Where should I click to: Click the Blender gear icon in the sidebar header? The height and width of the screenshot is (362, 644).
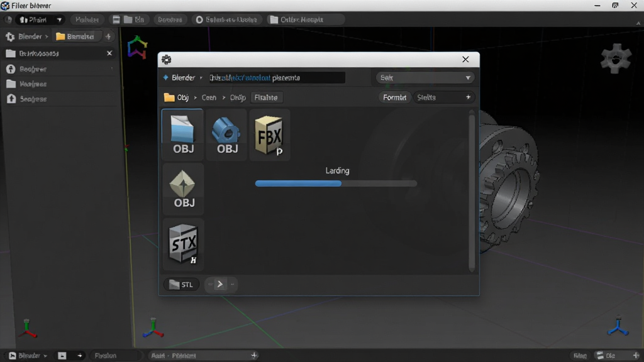point(10,36)
